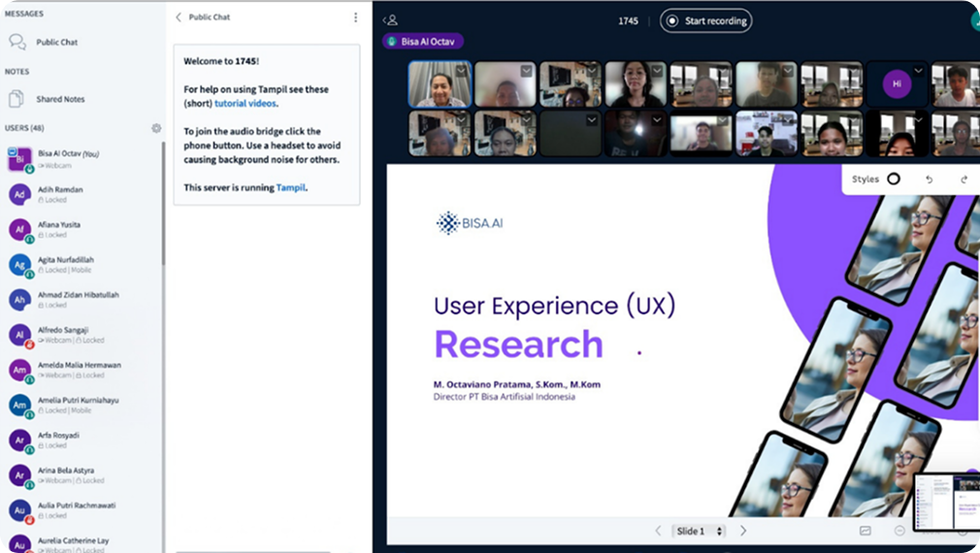Redo the whiteboard annotation
The width and height of the screenshot is (980, 553).
point(964,179)
